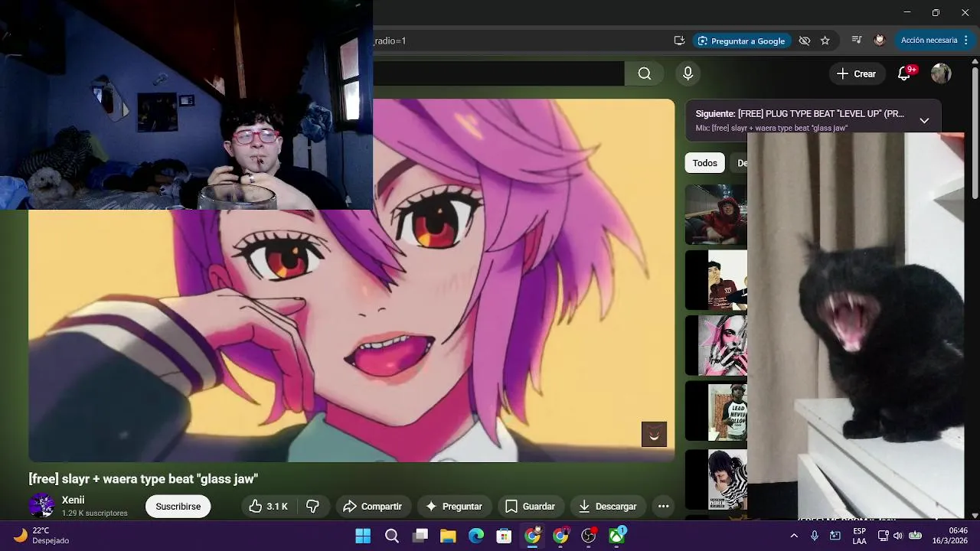Select the Todos filter chip
The width and height of the screenshot is (980, 551).
pyautogui.click(x=705, y=163)
